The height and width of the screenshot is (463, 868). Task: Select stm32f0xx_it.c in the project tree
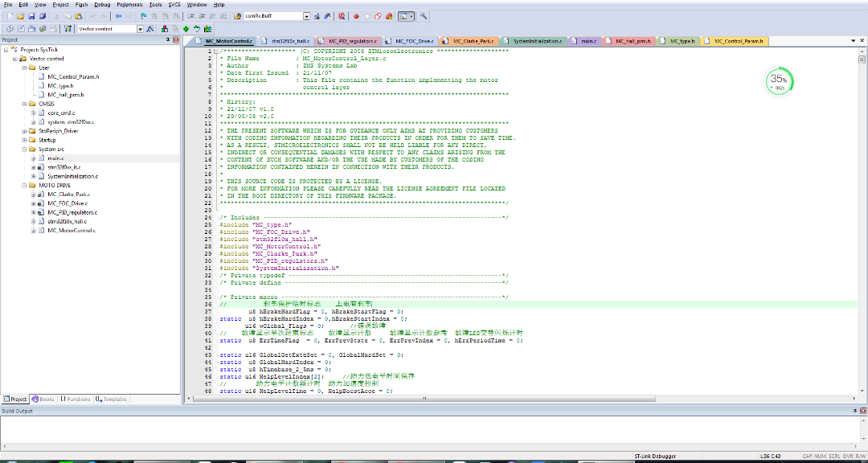point(63,167)
